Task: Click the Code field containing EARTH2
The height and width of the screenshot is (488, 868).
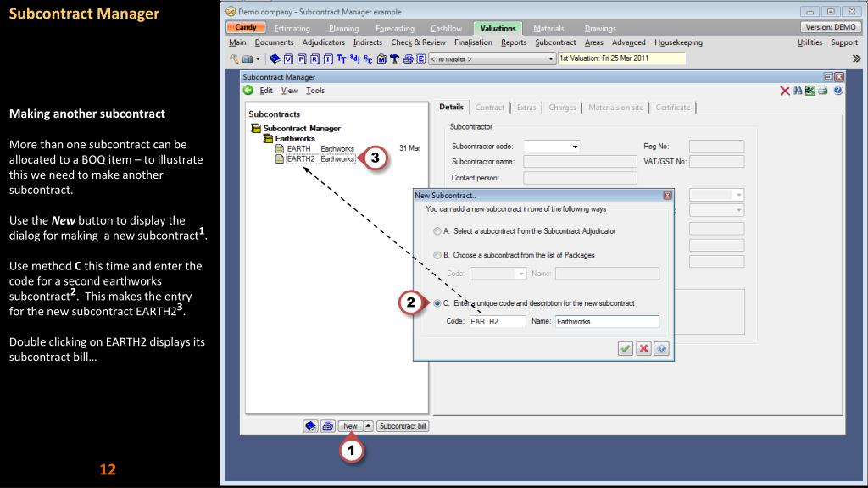Action: 497,321
